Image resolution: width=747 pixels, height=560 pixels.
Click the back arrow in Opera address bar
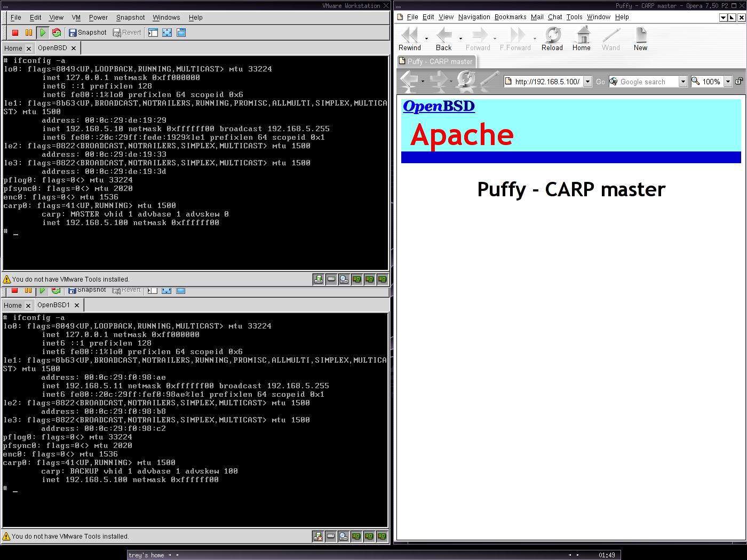click(x=409, y=81)
